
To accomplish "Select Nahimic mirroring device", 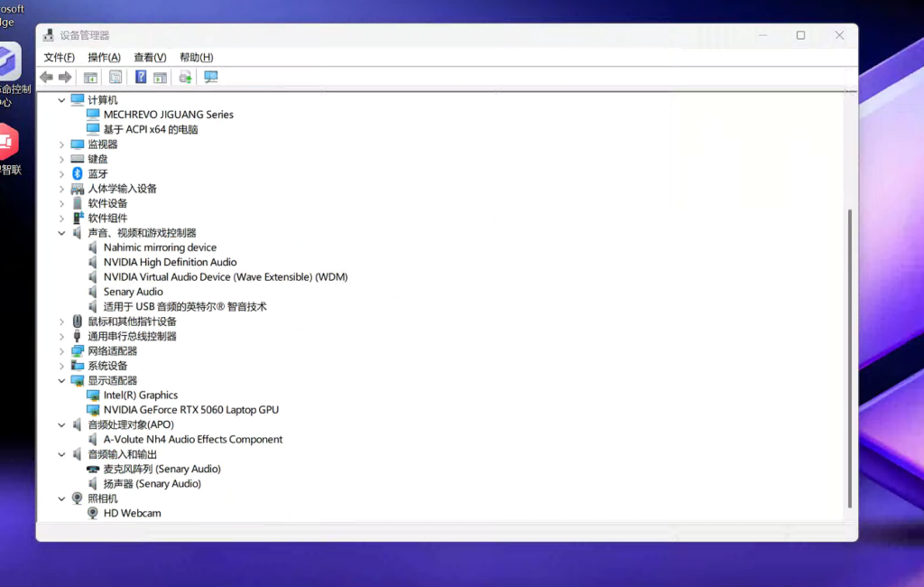I will click(160, 247).
